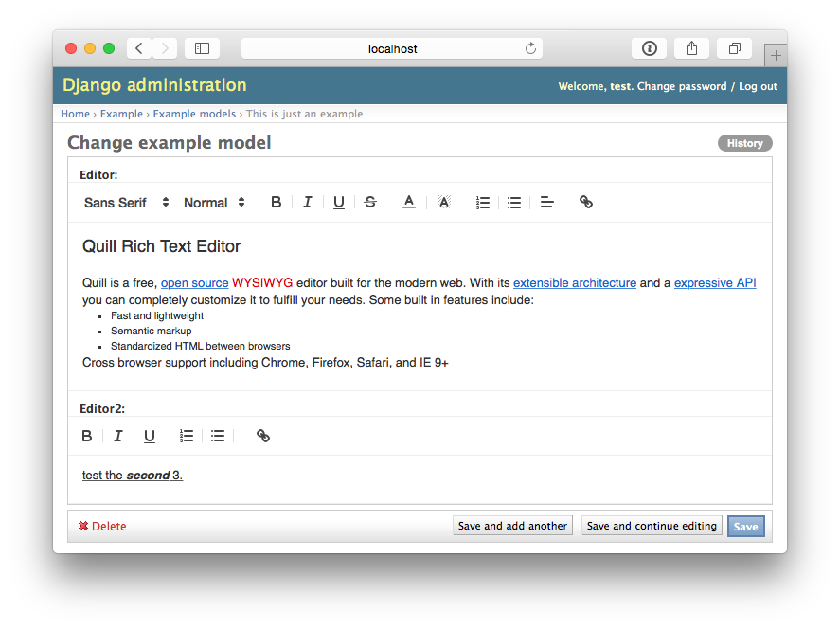Click the red WYSIWYG word
This screenshot has height=629, width=840.
262,283
